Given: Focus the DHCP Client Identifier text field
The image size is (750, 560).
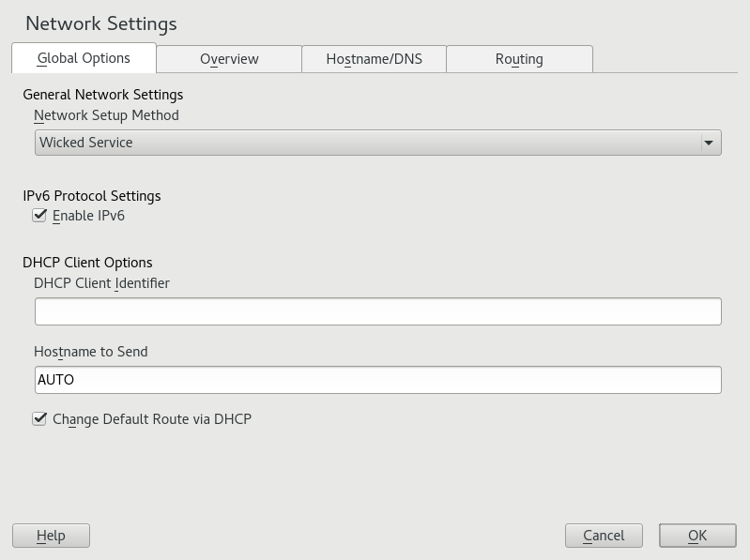Looking at the screenshot, I should [377, 311].
